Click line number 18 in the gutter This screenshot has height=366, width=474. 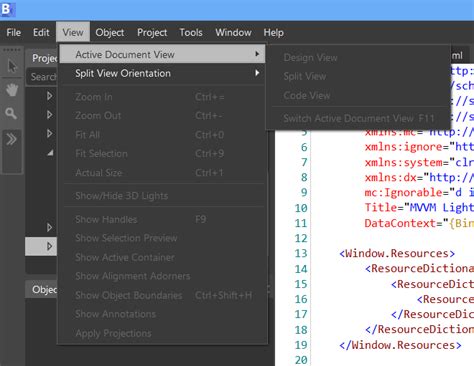point(301,330)
